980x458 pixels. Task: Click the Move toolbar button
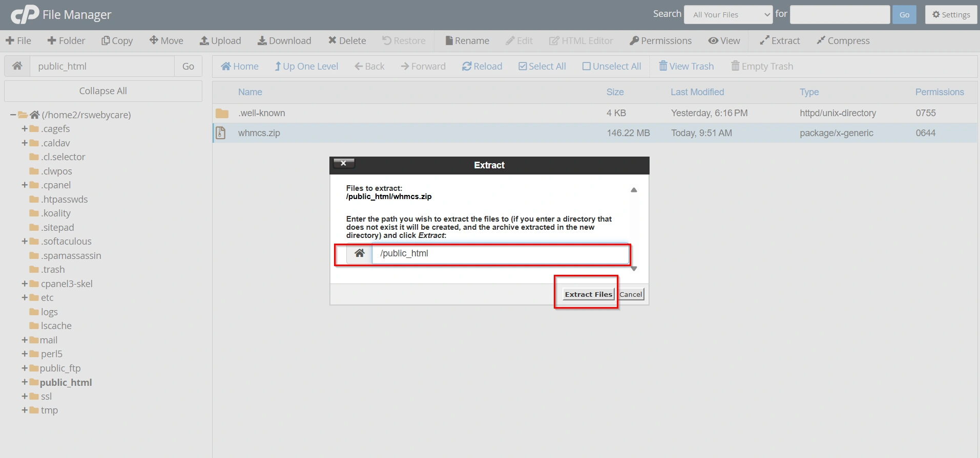pos(166,40)
